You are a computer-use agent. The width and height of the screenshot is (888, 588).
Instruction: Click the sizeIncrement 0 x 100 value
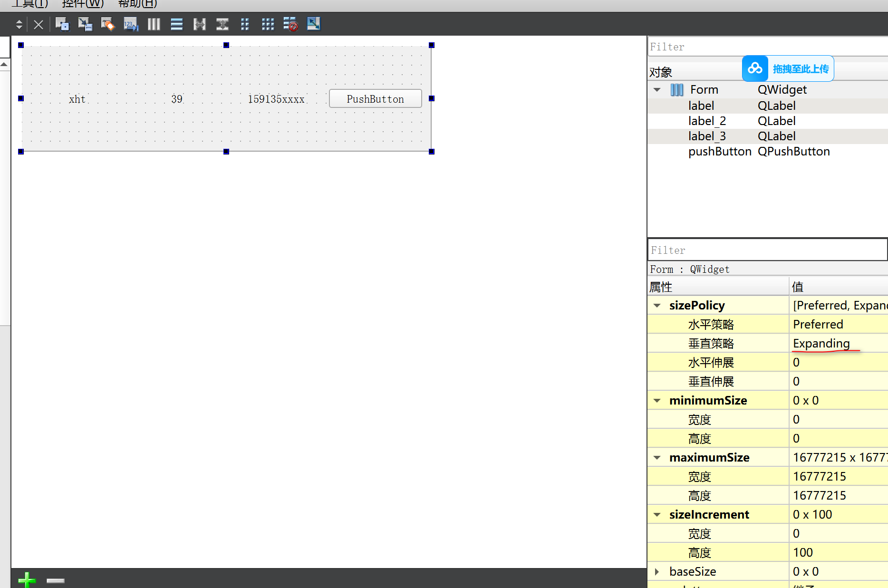tap(839, 514)
